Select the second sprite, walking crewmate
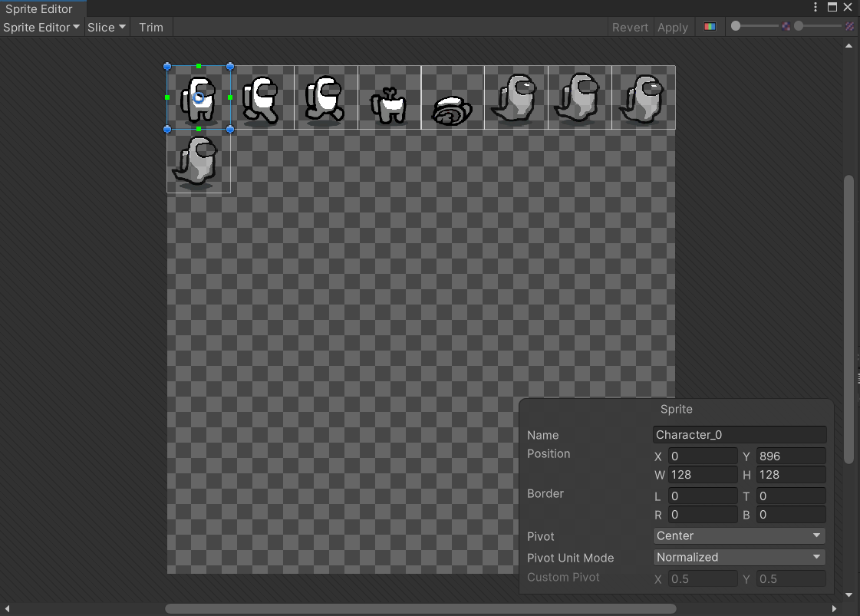This screenshot has width=860, height=616. click(x=262, y=97)
